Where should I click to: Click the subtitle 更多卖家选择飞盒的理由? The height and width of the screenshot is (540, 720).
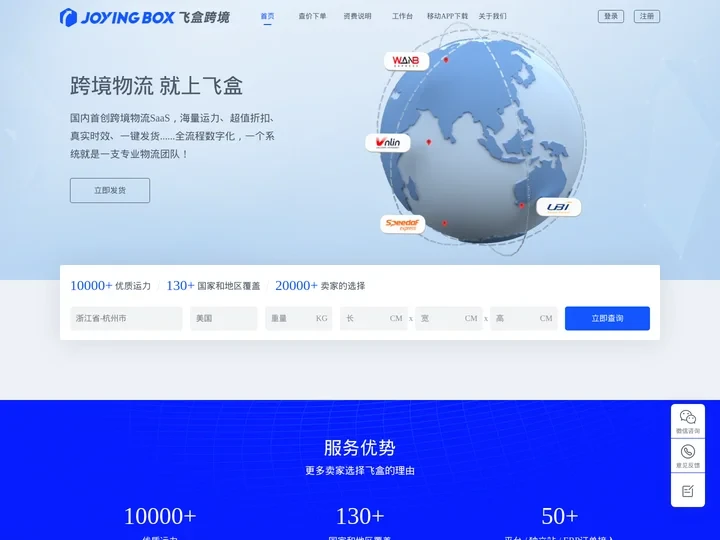tap(360, 471)
